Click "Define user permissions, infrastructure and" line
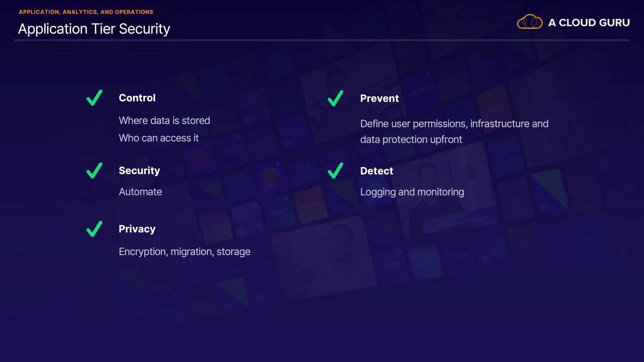The width and height of the screenshot is (644, 362). [454, 124]
